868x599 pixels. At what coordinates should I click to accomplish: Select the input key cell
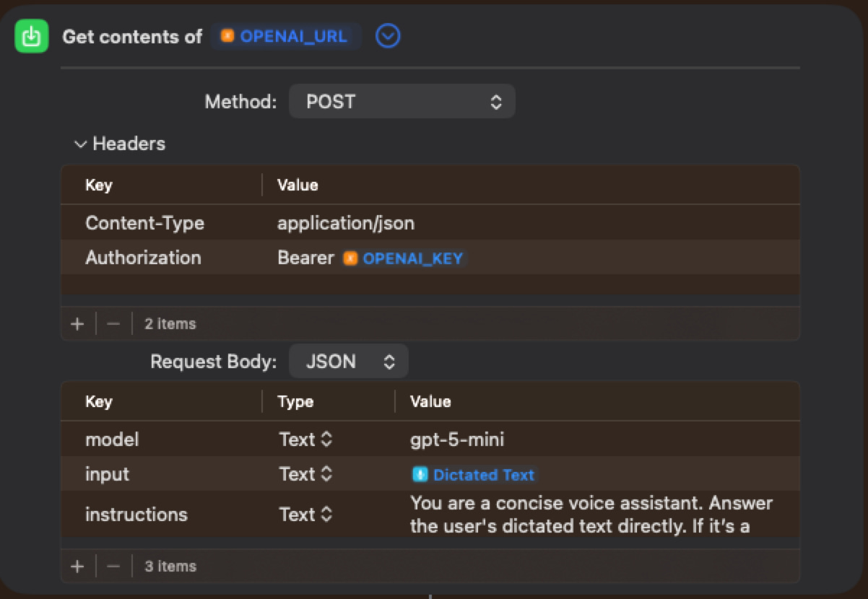(107, 474)
